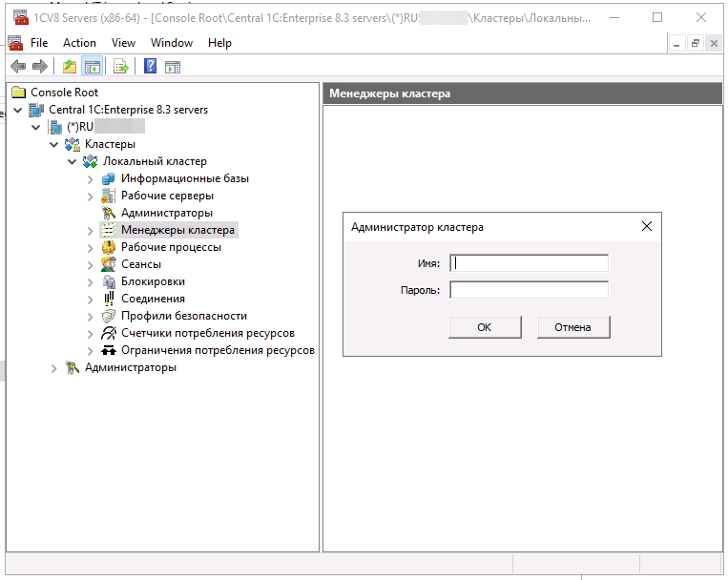The width and height of the screenshot is (728, 580).
Task: Click the Forward arrow toolbar icon
Action: point(40,67)
